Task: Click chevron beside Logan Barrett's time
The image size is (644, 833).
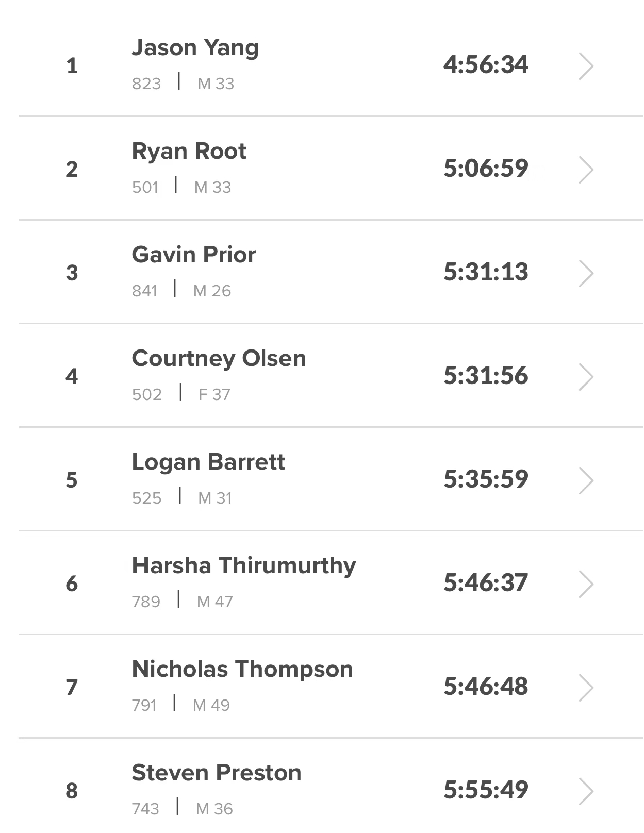Action: tap(586, 480)
